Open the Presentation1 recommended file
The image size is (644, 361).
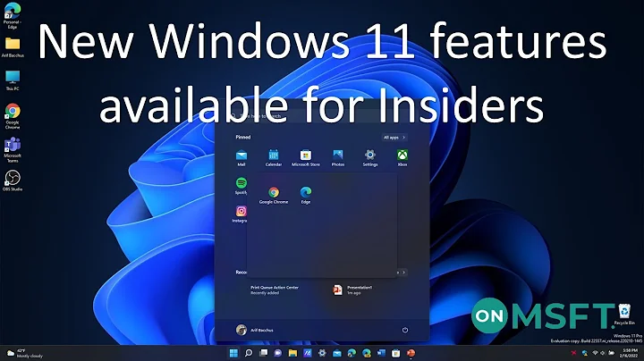pos(352,290)
